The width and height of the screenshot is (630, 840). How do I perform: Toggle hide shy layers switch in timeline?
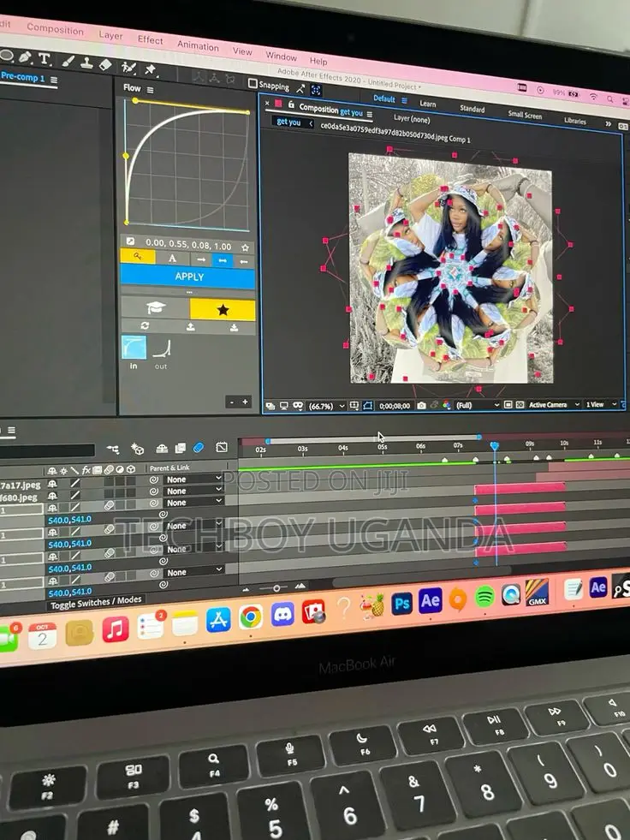162,449
